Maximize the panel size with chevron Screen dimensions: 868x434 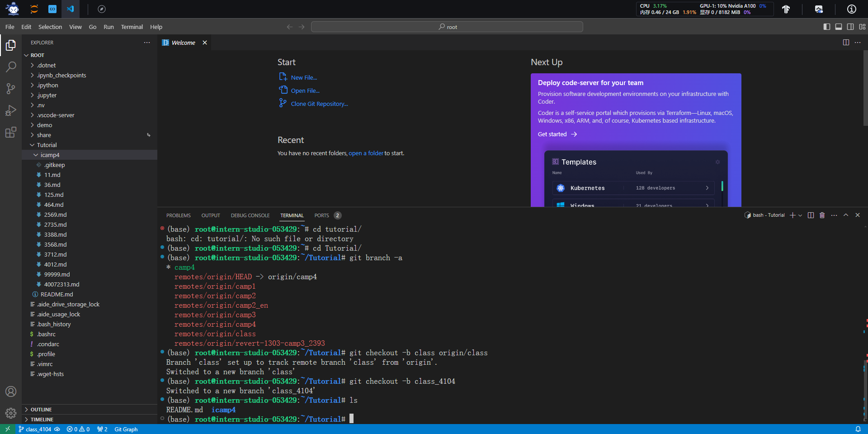(846, 215)
